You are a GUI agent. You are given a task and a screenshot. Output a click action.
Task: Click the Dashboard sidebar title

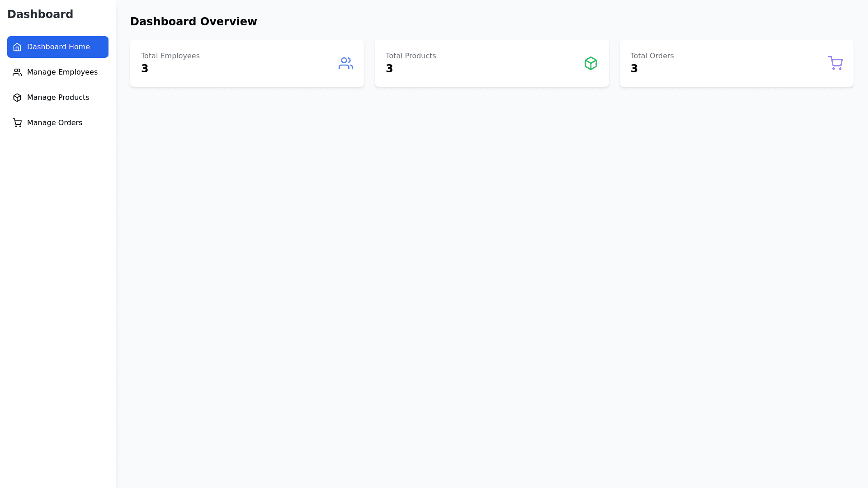pyautogui.click(x=40, y=14)
